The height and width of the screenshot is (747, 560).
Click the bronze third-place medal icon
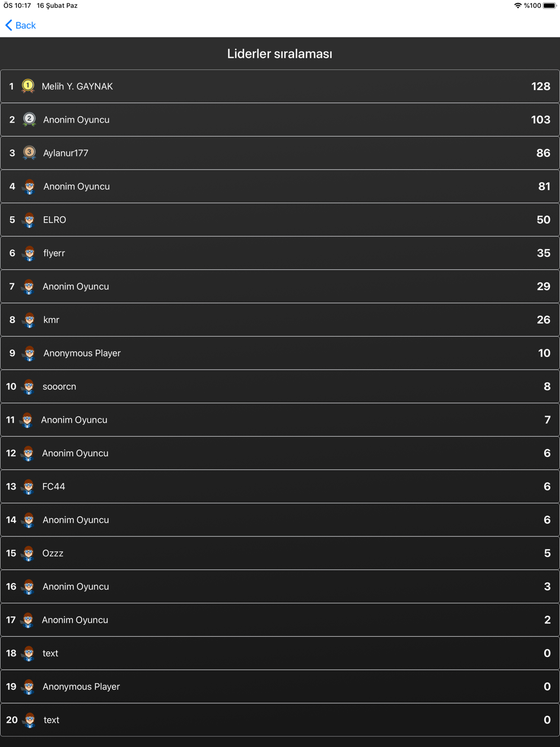click(x=29, y=152)
